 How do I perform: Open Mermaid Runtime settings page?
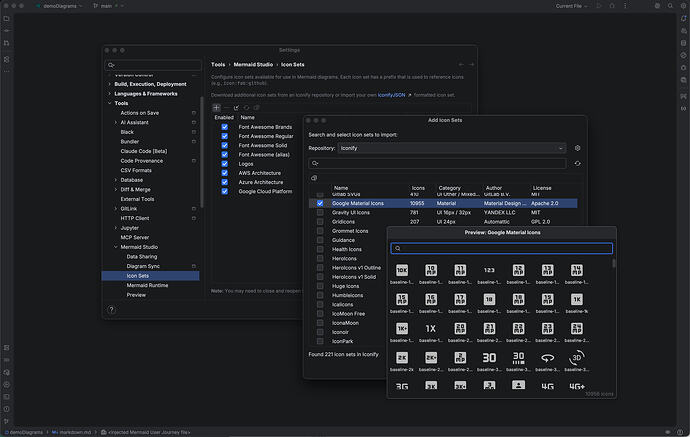147,286
